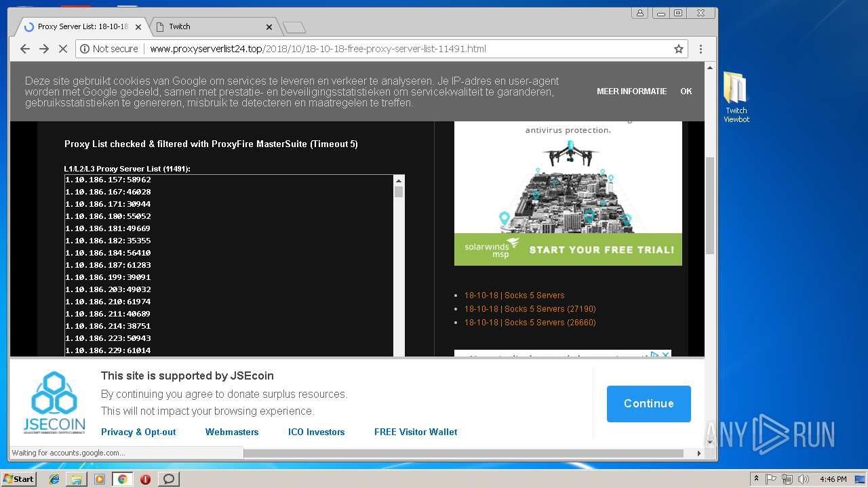Click the AdChoices triangle icon
868x488 pixels.
tap(654, 354)
